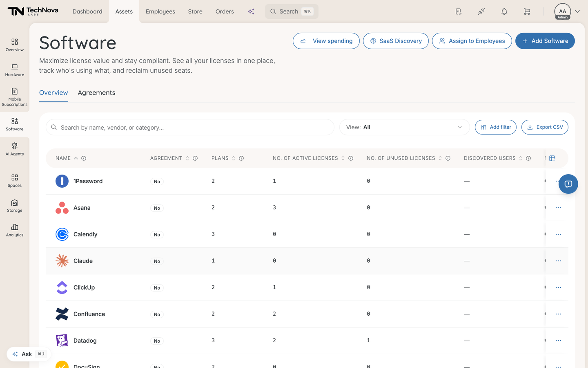Open the notifications bell

click(x=504, y=11)
